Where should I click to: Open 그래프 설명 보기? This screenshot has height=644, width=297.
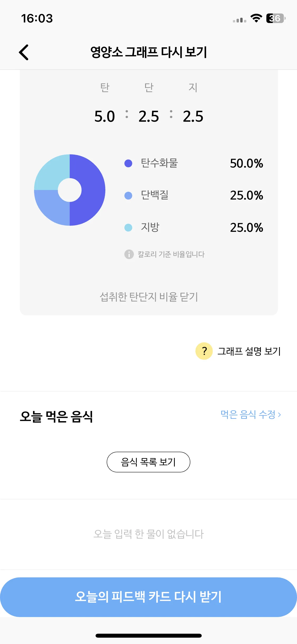coord(249,351)
